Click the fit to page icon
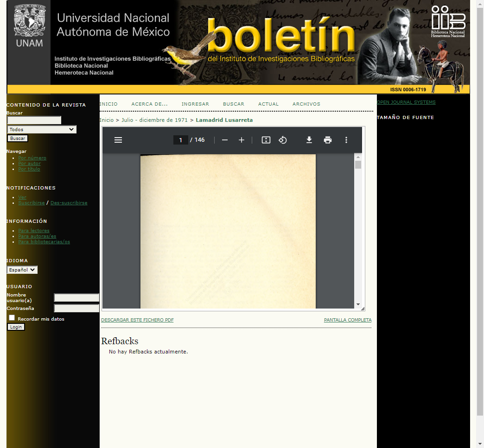 [x=266, y=140]
